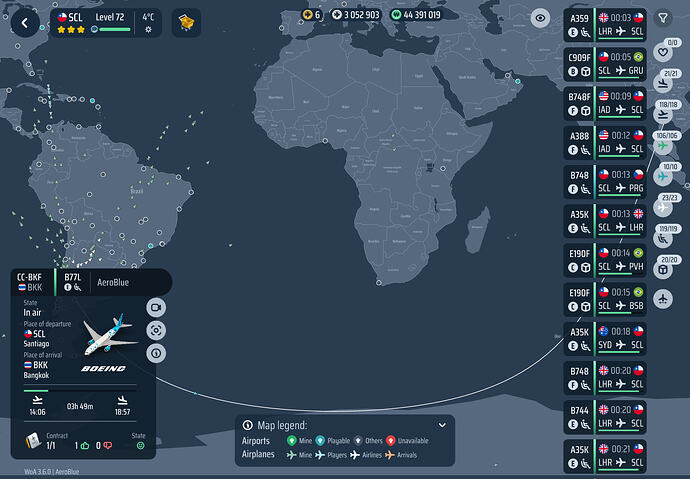Select A35K SYD to SCL flight

click(605, 338)
